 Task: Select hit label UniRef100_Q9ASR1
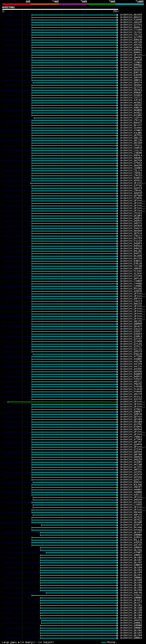tap(131, 58)
